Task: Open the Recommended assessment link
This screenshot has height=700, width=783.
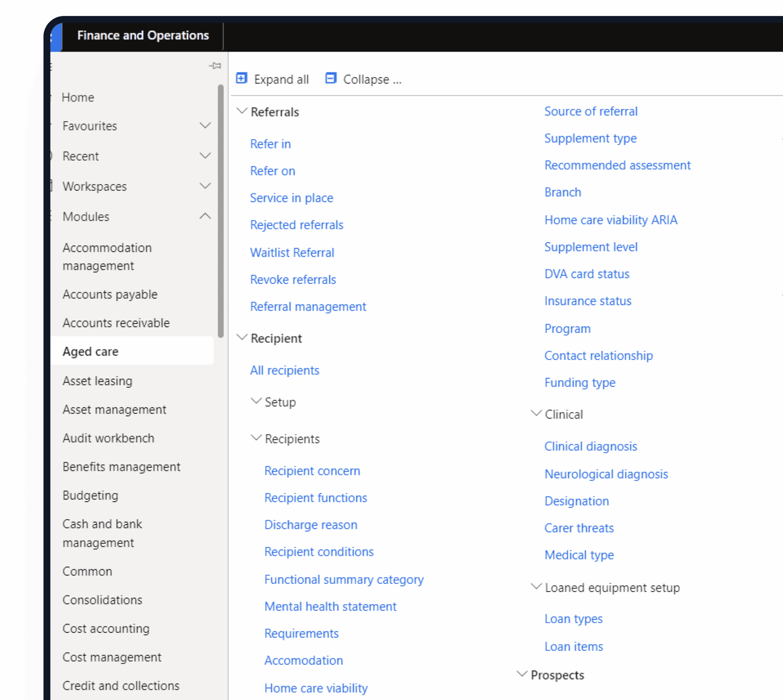Action: tap(617, 165)
